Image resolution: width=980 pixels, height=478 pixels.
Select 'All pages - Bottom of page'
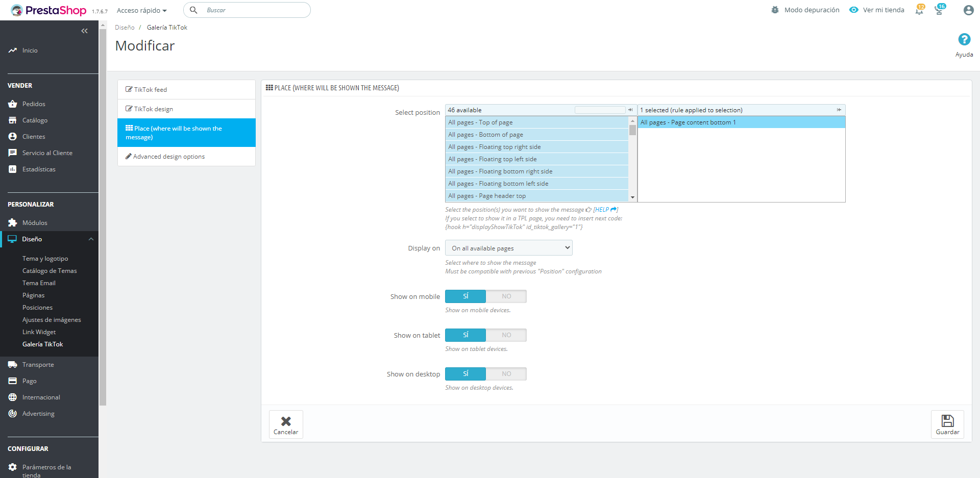coord(537,135)
